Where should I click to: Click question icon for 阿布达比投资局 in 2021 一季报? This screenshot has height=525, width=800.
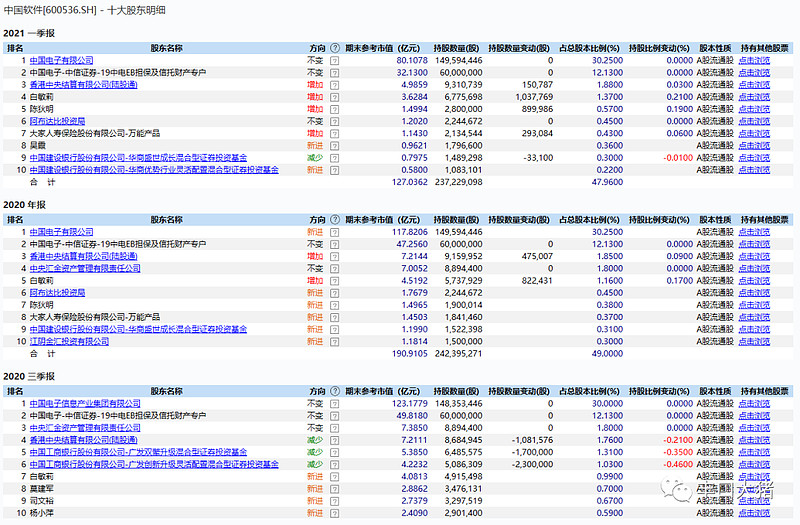334,121
